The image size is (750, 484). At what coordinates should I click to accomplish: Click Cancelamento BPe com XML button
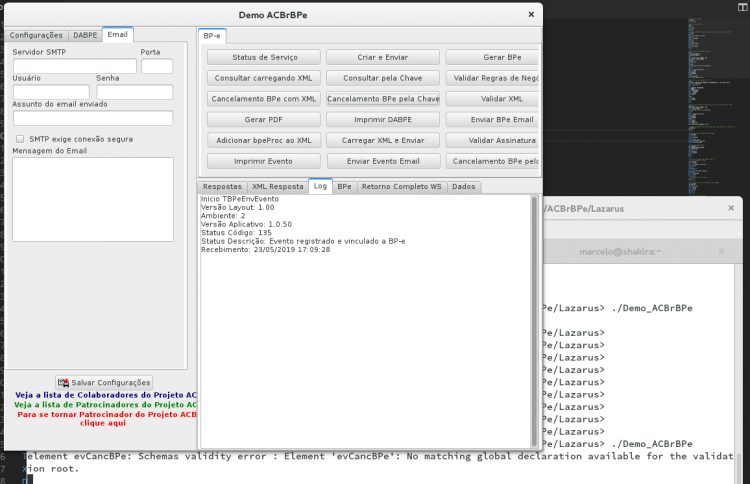[x=264, y=99]
